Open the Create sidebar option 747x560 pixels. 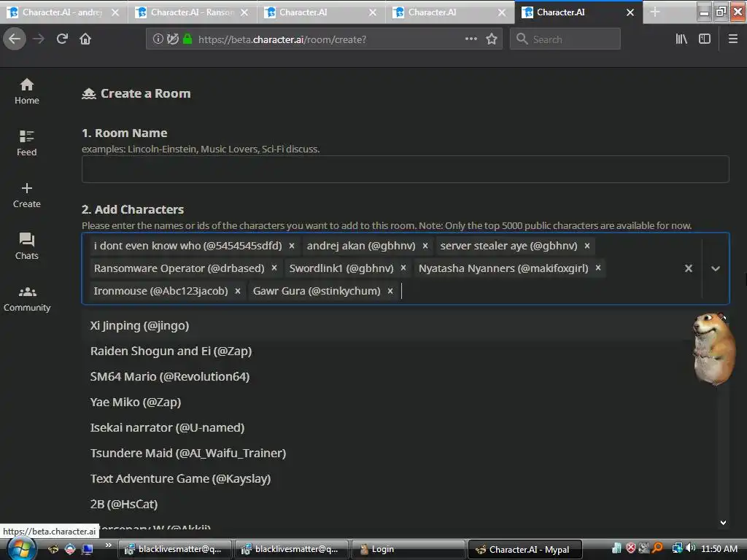pos(27,195)
